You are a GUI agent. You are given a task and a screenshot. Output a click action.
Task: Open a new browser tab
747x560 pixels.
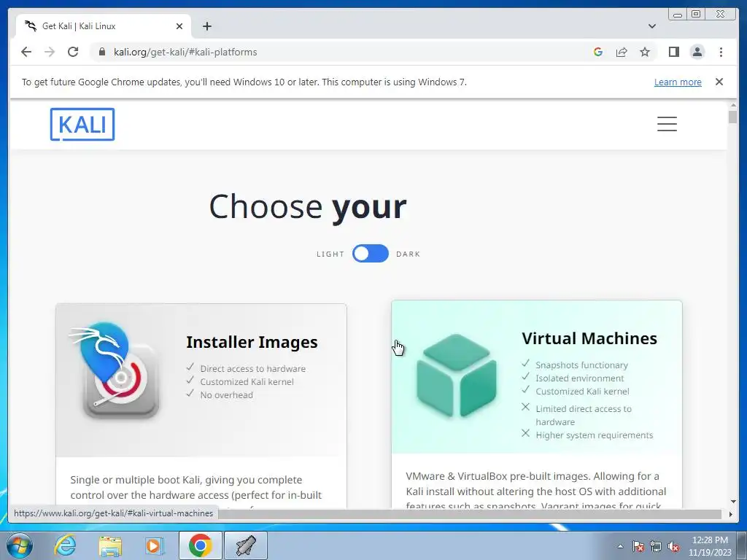[206, 26]
